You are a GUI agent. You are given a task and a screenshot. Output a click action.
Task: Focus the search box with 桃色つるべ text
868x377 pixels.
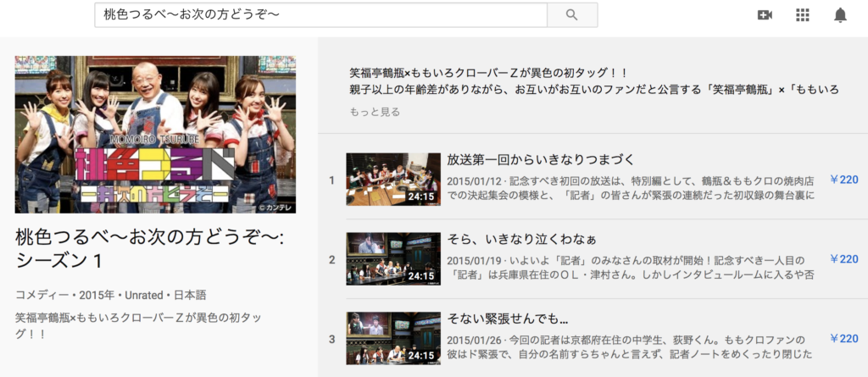coord(321,15)
